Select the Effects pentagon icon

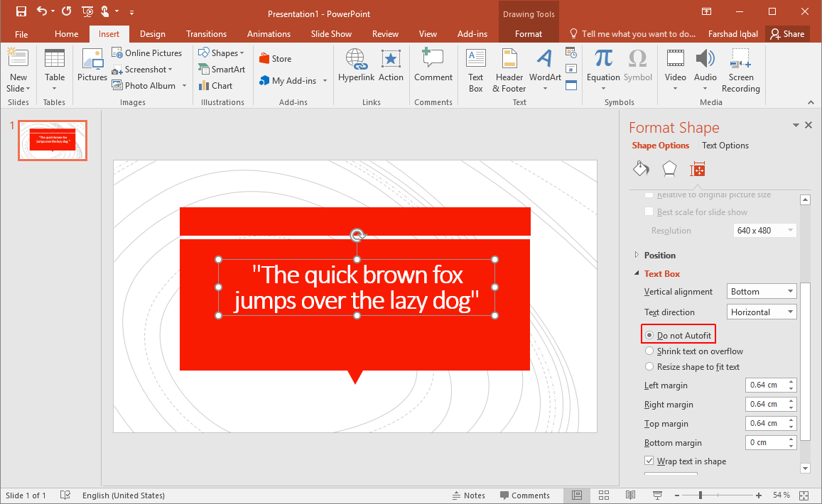pos(669,169)
